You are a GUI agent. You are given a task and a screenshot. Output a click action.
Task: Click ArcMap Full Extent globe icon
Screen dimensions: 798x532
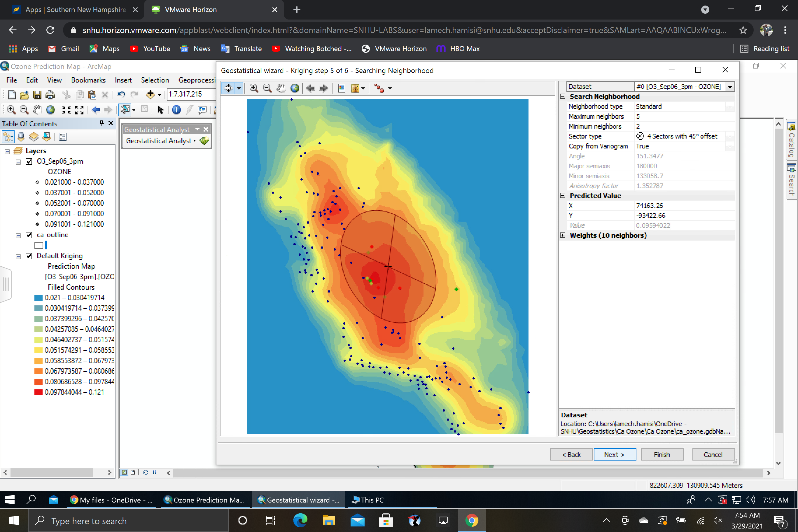pos(50,110)
